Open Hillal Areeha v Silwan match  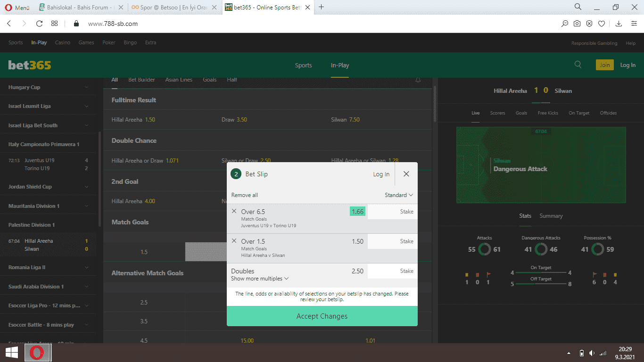point(48,245)
